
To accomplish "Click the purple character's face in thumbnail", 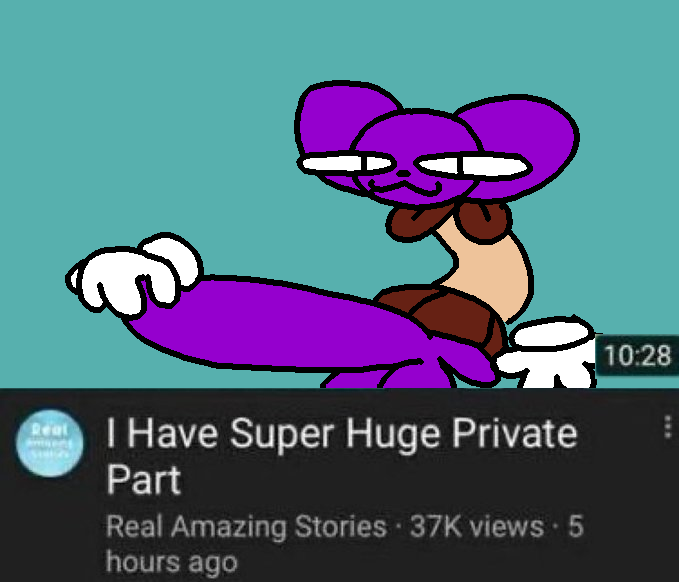I will 416,158.
